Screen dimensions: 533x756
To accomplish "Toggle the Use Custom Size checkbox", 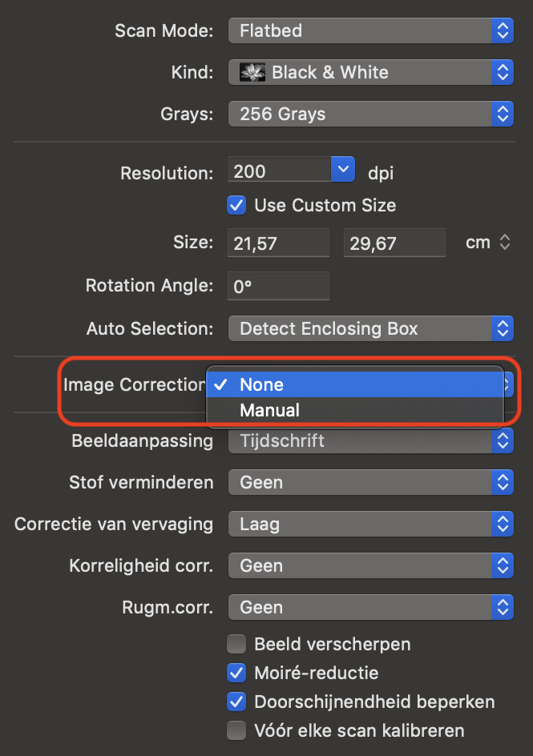I will point(236,205).
